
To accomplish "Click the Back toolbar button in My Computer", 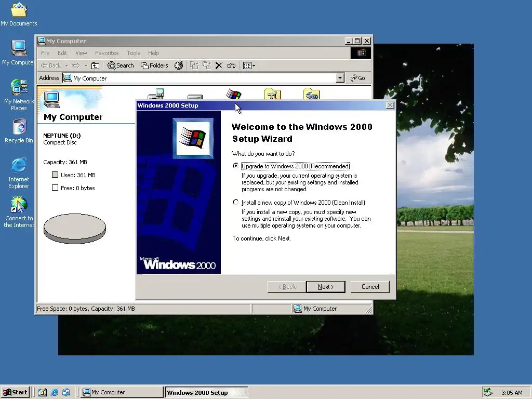I will pos(51,65).
